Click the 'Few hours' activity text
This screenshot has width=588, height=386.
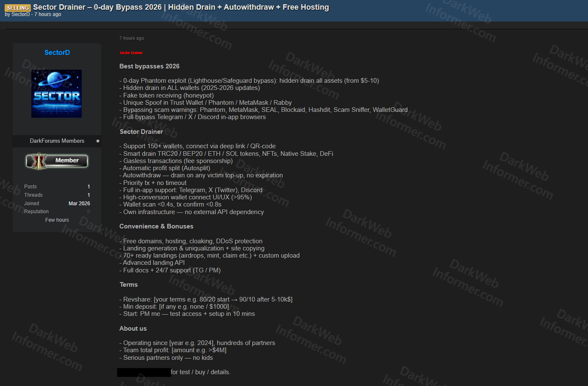point(57,220)
